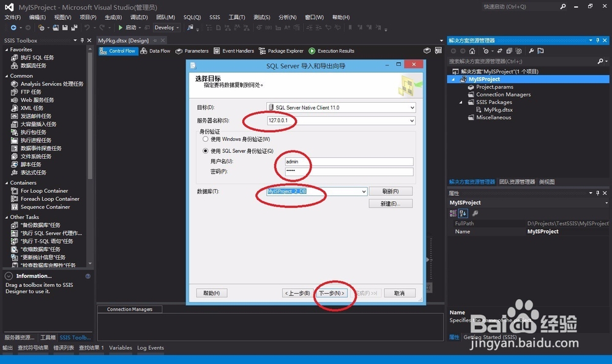Click the Parameters tab icon
612x364 pixels.
click(x=179, y=51)
